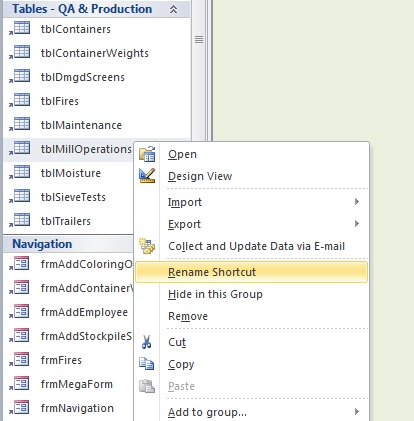The height and width of the screenshot is (421, 414).
Task: Open the Add to group submenu arrow
Action: [x=357, y=412]
